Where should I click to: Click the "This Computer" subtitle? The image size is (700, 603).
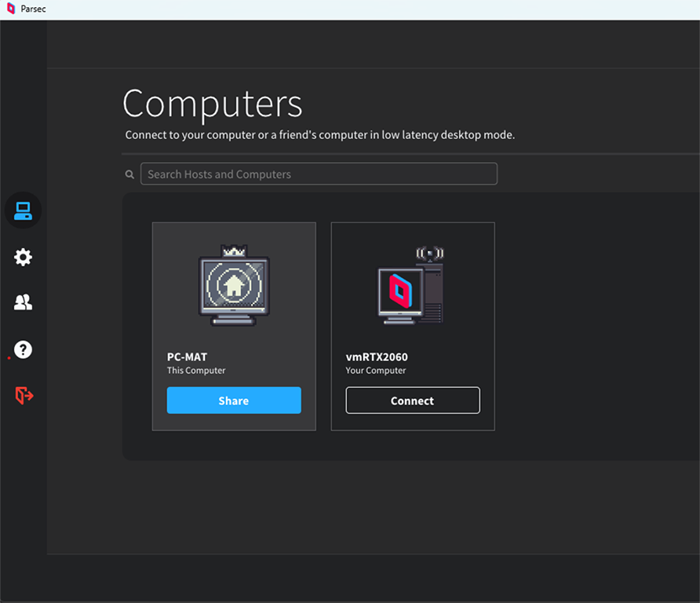195,371
